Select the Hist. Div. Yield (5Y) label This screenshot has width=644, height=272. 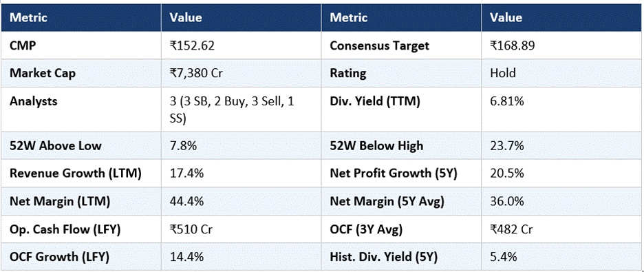[x=384, y=258]
